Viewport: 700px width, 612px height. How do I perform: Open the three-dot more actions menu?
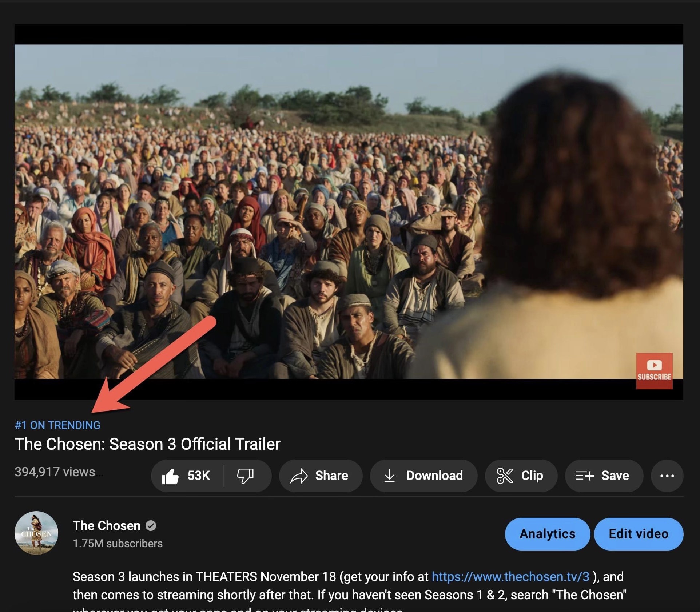(667, 476)
